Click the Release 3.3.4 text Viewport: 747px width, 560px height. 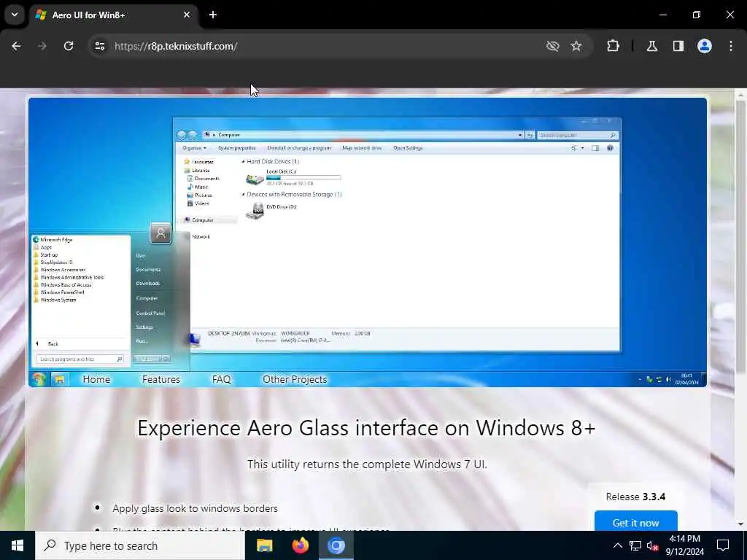pos(635,497)
